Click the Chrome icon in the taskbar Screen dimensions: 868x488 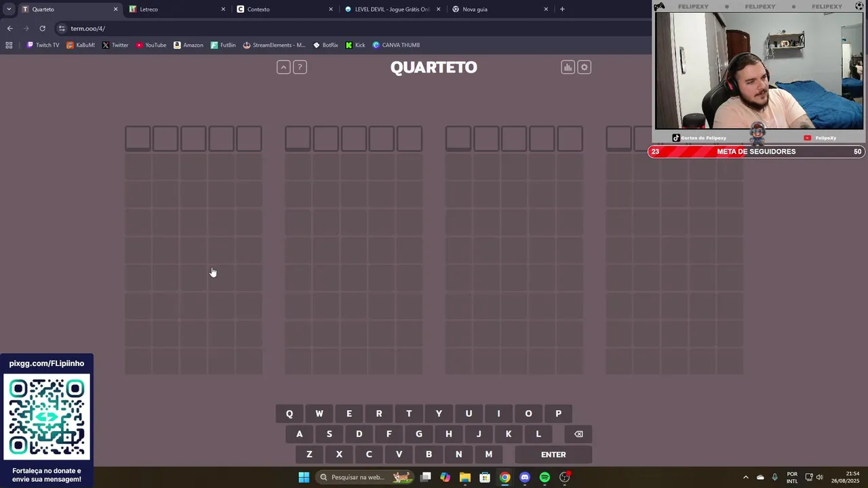[505, 477]
